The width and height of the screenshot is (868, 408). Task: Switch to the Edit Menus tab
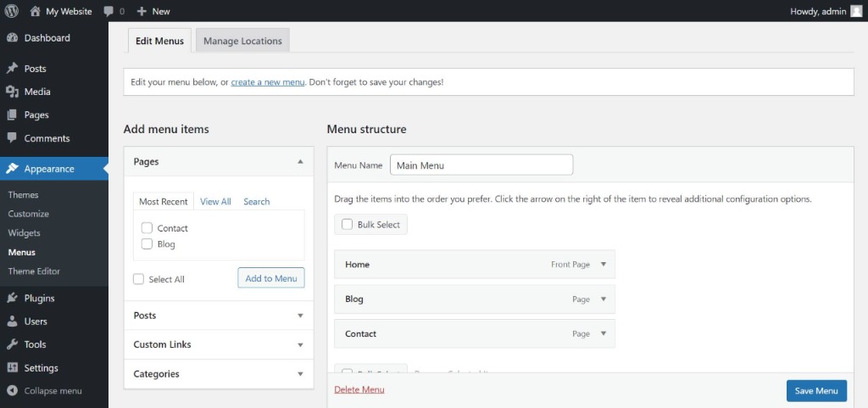pos(159,41)
